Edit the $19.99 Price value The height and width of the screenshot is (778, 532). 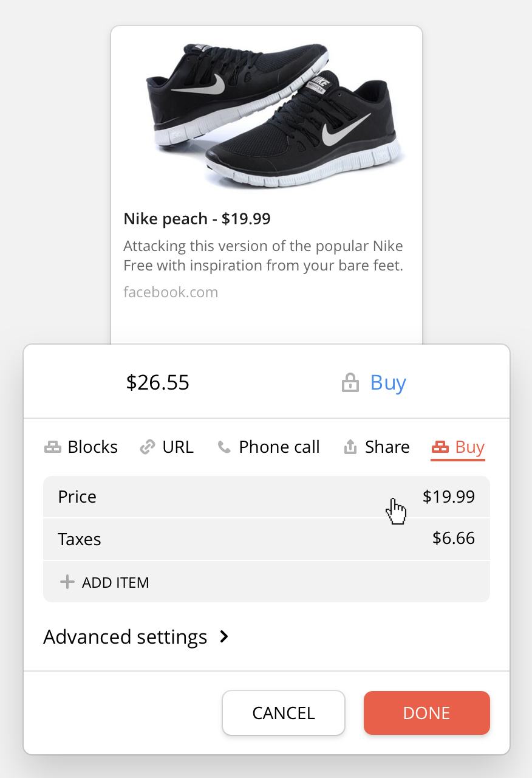pos(448,497)
